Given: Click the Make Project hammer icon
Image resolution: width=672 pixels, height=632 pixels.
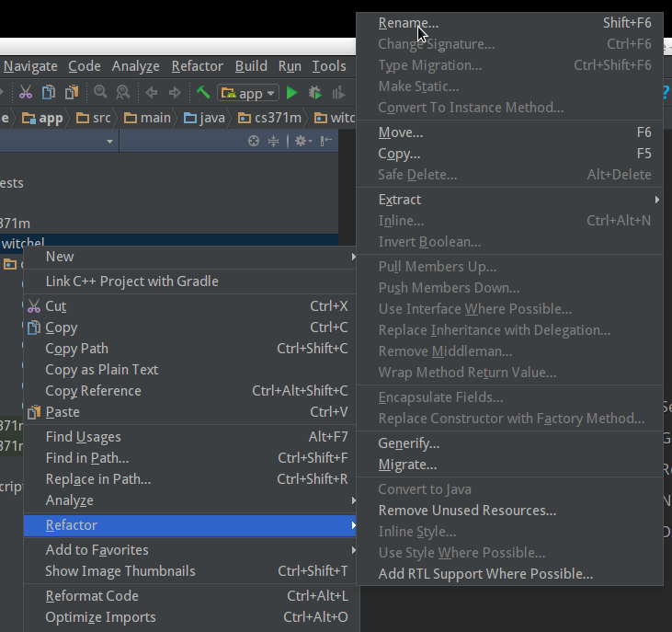Looking at the screenshot, I should 202,92.
